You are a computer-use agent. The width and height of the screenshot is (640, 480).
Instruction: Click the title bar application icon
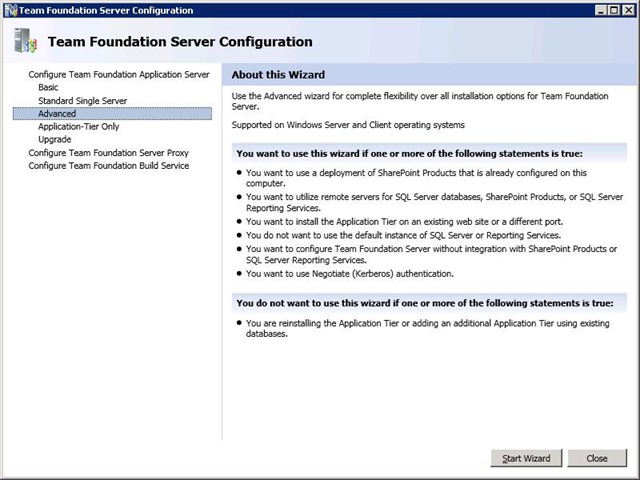[11, 10]
